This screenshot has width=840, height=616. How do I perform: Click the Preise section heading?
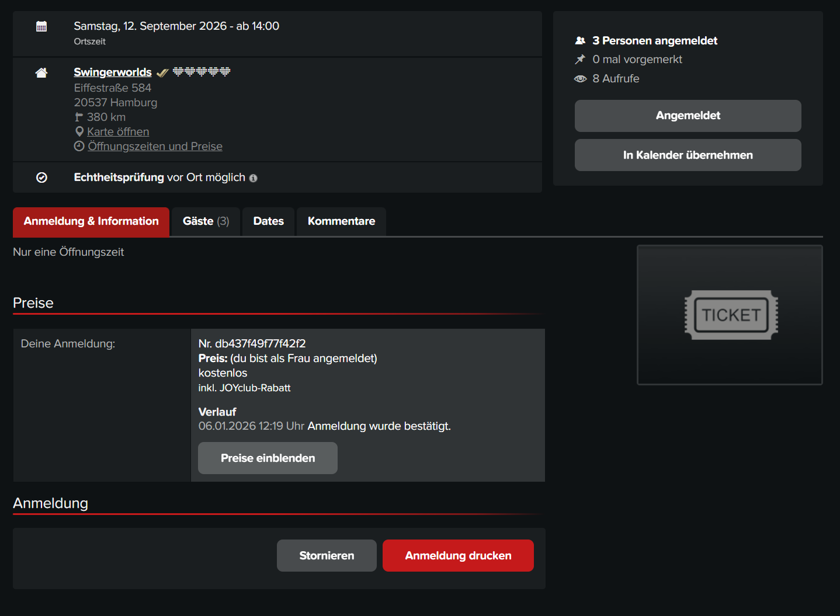click(33, 303)
